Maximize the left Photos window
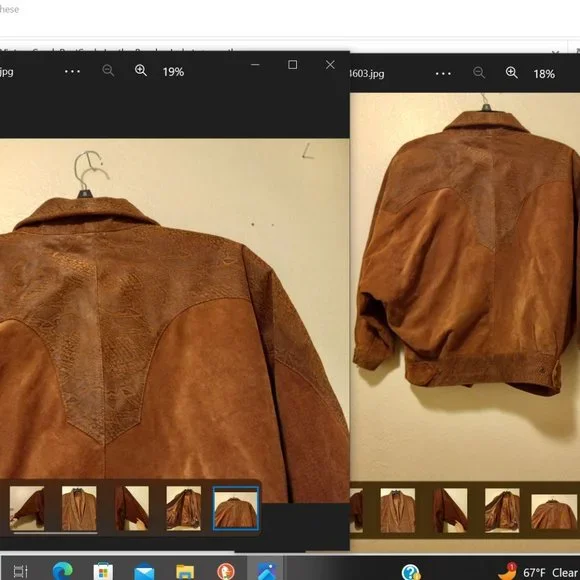The width and height of the screenshot is (580, 580). [292, 65]
